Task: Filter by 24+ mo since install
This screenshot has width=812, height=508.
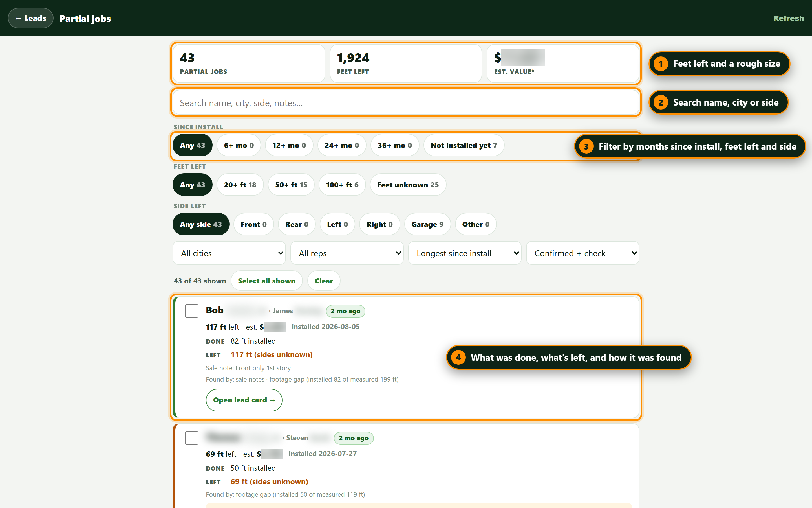Action: (342, 145)
